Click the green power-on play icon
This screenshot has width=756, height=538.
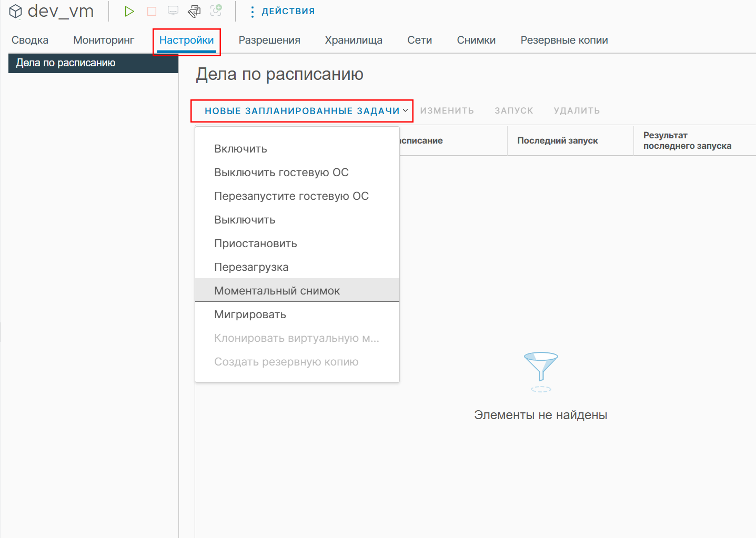129,11
